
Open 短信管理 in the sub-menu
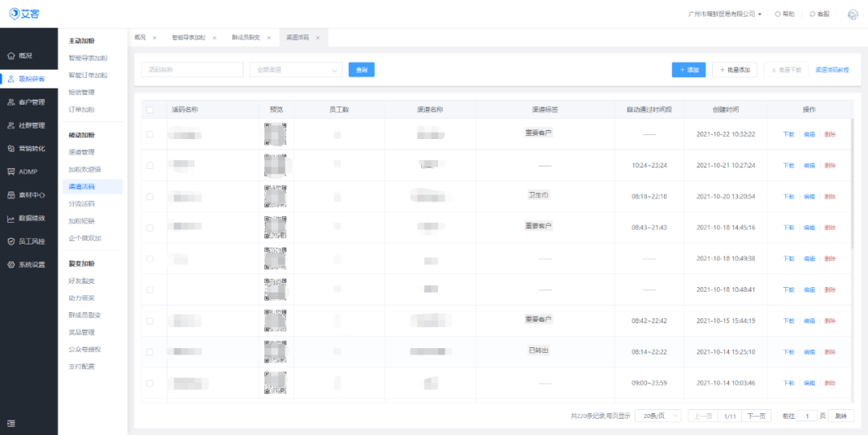[x=82, y=92]
